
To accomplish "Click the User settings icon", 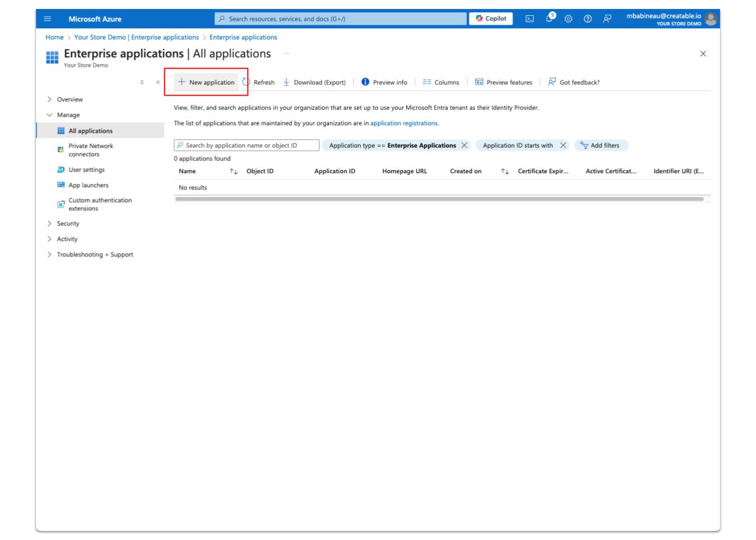I will [x=61, y=170].
